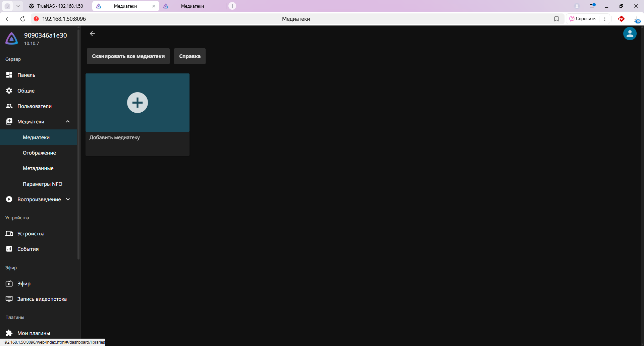Select Отображение submenu item
The height and width of the screenshot is (346, 644).
[39, 153]
